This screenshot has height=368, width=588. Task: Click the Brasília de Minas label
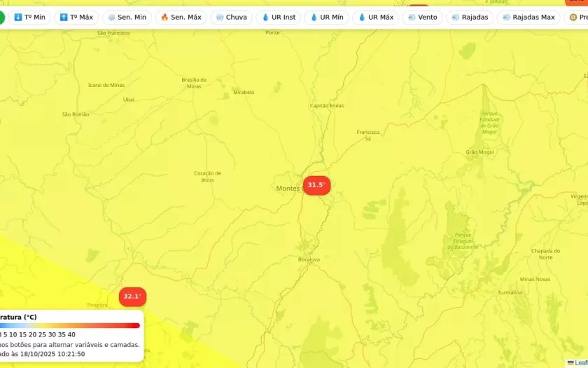[194, 83]
